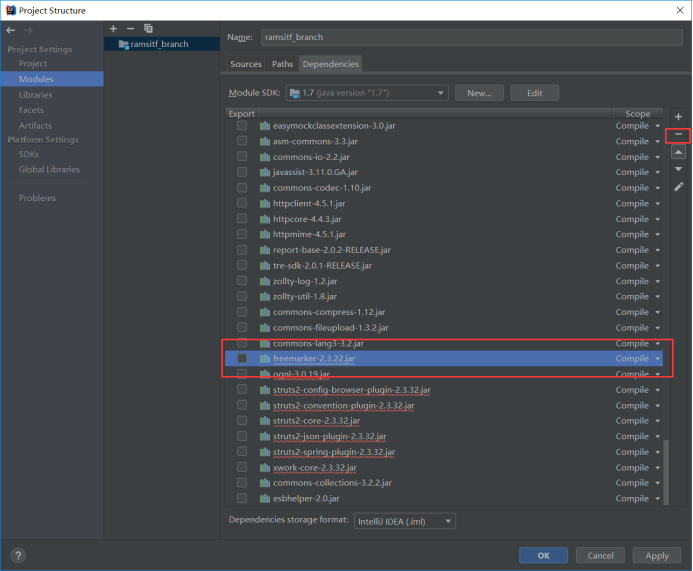693x571 pixels.
Task: Click the Cancel button
Action: tap(600, 556)
